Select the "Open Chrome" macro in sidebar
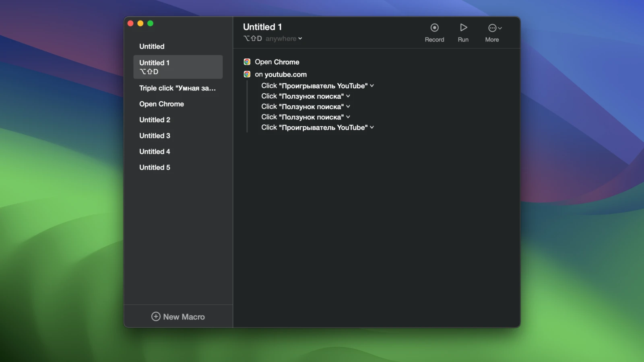The width and height of the screenshot is (644, 362). point(161,104)
